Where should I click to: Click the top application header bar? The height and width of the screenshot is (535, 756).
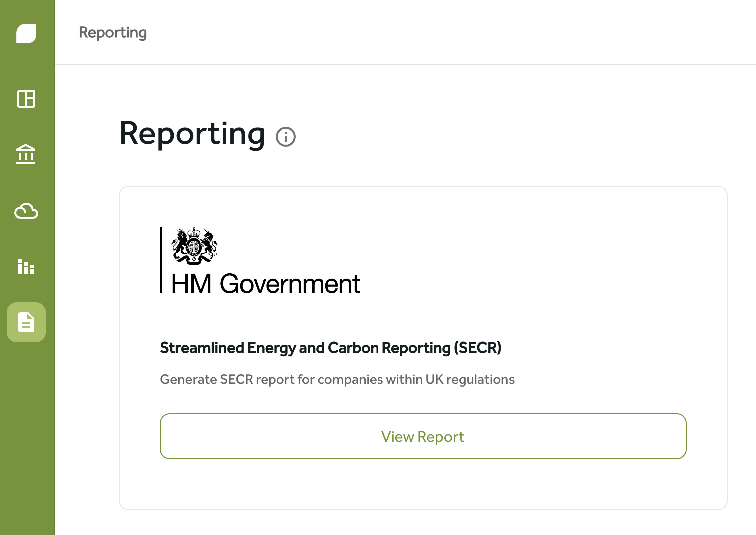coord(399,31)
